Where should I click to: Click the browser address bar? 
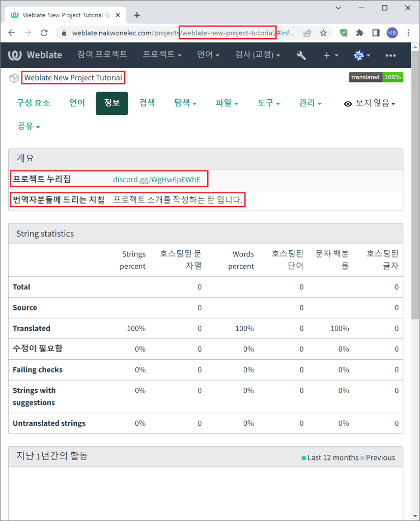pos(173,33)
